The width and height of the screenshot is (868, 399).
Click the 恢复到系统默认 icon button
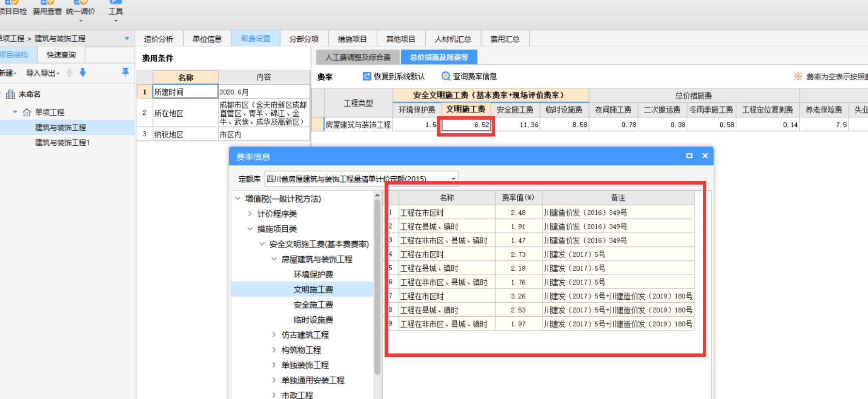click(367, 77)
